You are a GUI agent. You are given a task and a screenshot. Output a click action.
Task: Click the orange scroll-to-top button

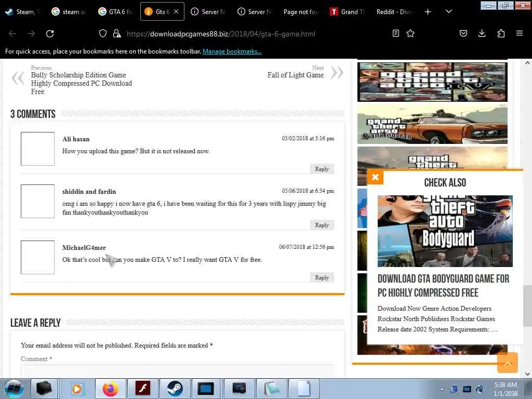click(508, 363)
